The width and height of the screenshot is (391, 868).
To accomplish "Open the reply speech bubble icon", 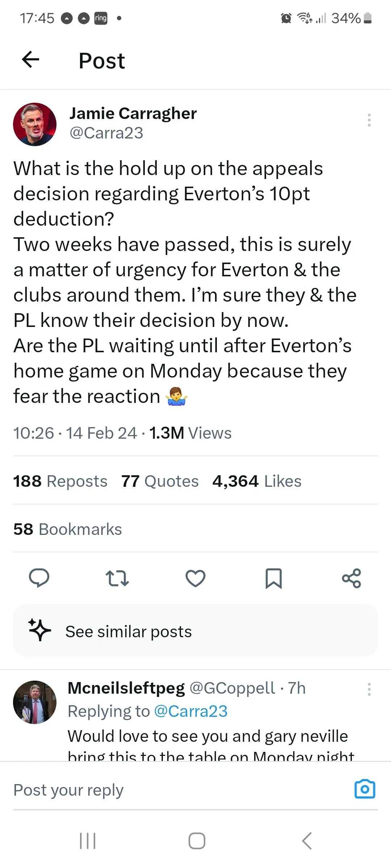I will coord(39,578).
